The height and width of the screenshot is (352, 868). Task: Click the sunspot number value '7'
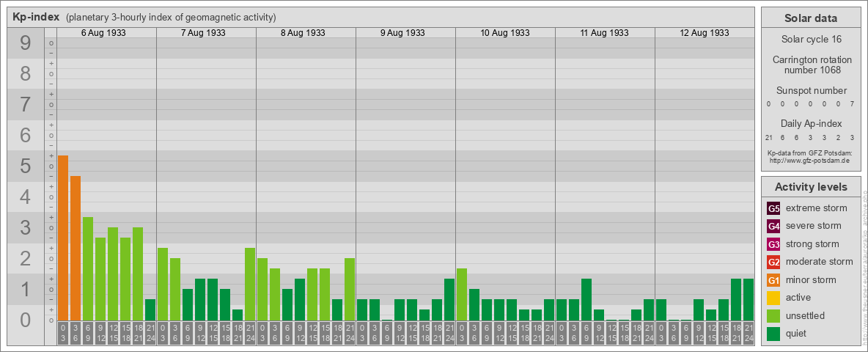click(x=853, y=104)
